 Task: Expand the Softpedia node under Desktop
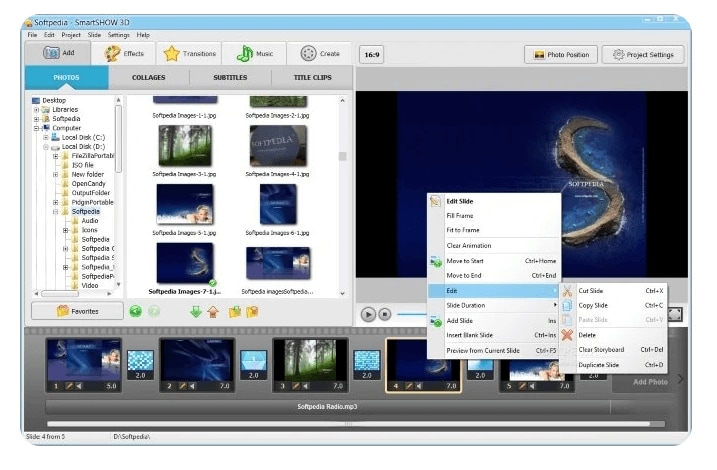point(37,119)
